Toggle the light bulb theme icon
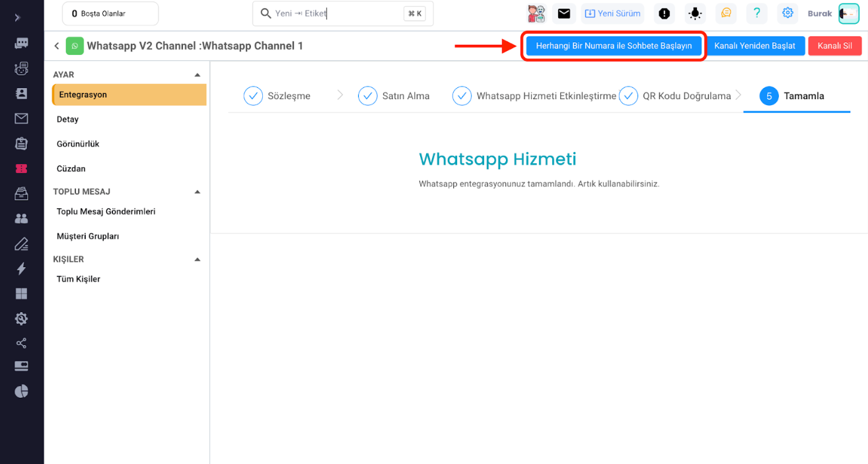 click(x=695, y=13)
